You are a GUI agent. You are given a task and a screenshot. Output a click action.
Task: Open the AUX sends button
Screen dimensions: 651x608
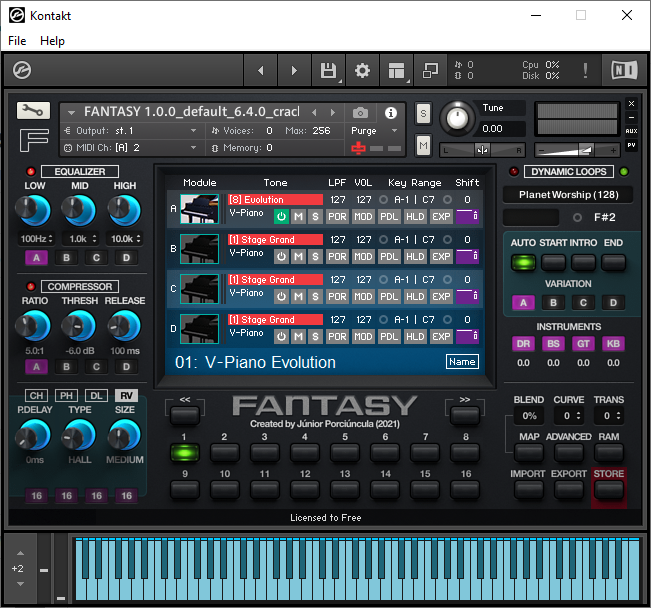coord(631,131)
